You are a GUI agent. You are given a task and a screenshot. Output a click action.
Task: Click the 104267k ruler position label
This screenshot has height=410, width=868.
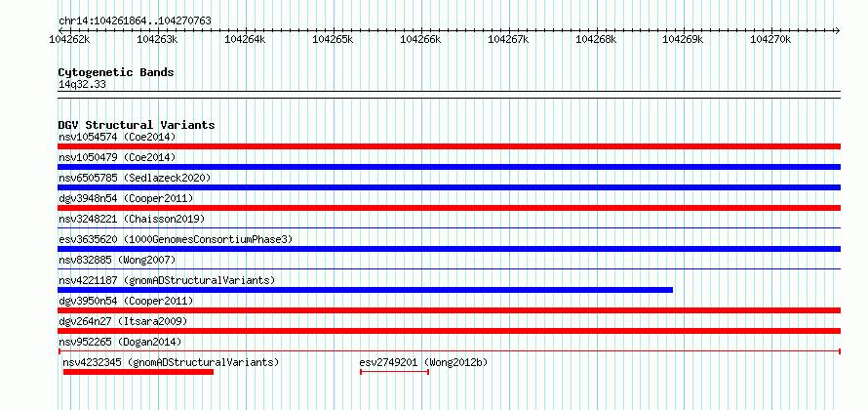pos(507,39)
